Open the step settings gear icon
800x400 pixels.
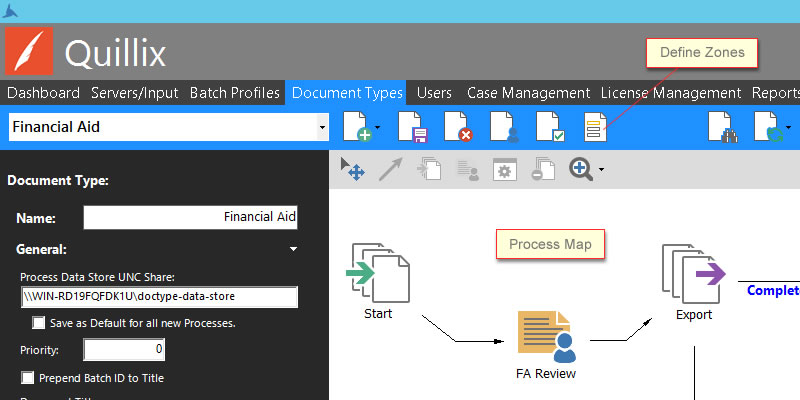tap(505, 169)
